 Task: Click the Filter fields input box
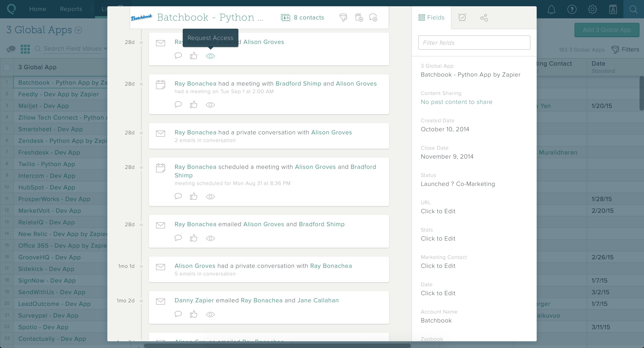pos(474,43)
